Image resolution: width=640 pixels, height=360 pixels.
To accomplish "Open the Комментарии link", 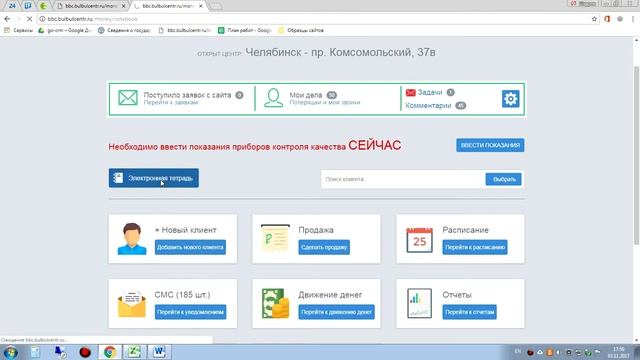I will 428,106.
